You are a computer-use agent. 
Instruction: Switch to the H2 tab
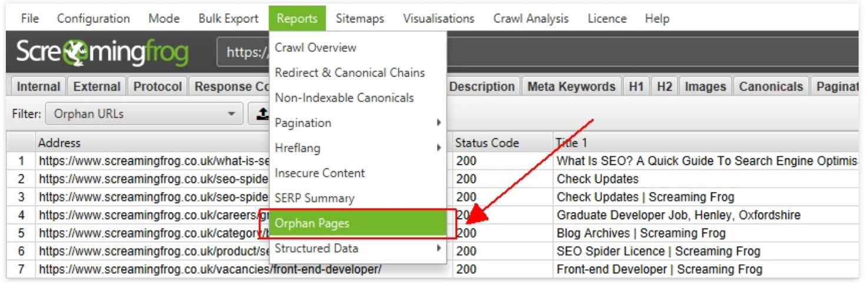(x=664, y=87)
